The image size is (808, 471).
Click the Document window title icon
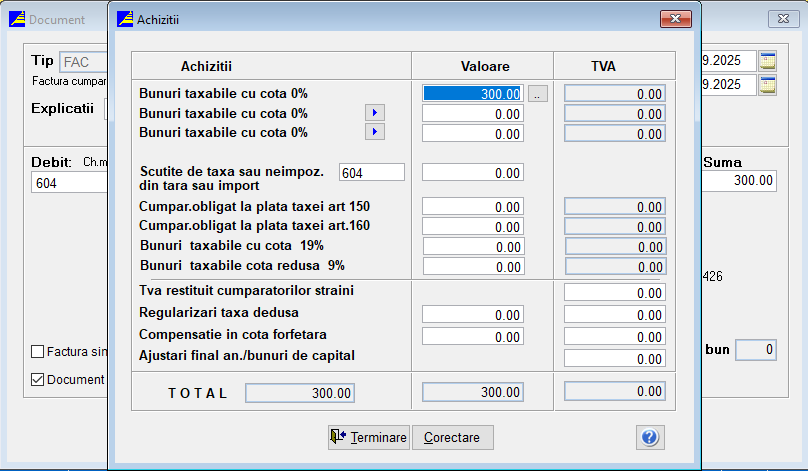coord(17,19)
